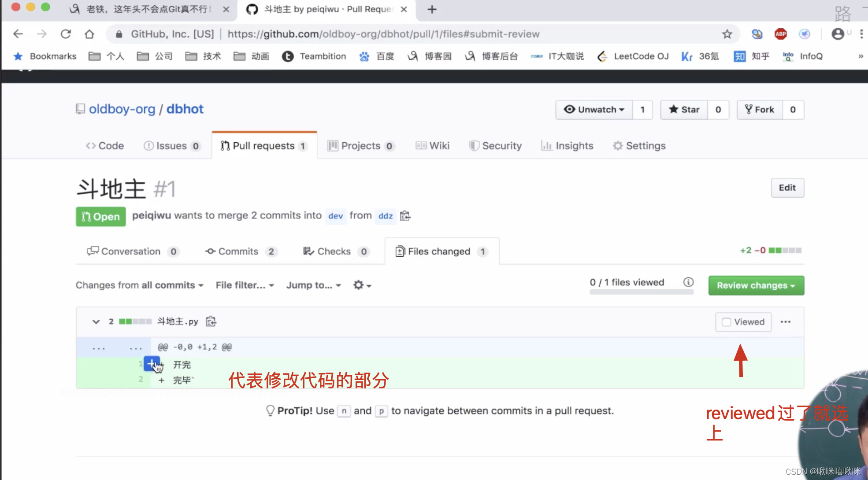Open the oldboy-org organization link
Viewport: 868px width, 480px height.
[122, 109]
